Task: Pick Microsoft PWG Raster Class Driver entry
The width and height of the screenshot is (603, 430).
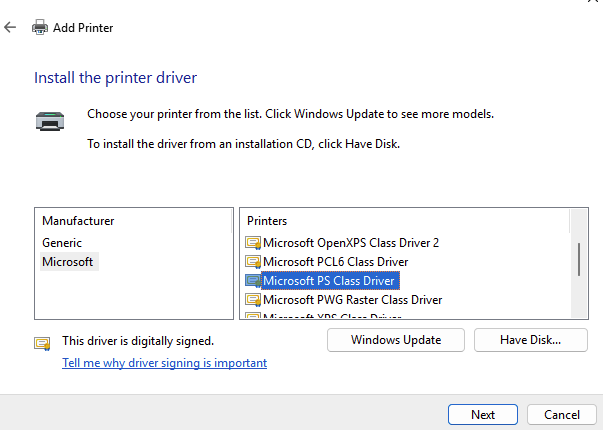Action: [x=352, y=299]
